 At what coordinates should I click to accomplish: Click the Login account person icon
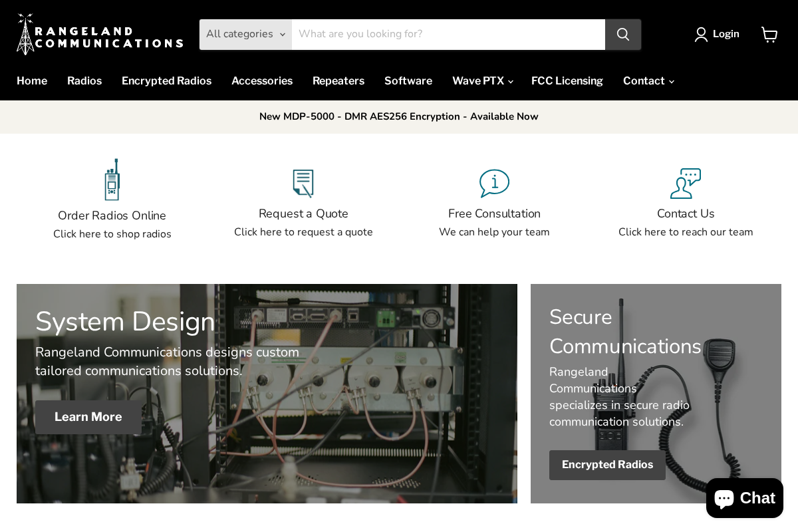tap(700, 34)
